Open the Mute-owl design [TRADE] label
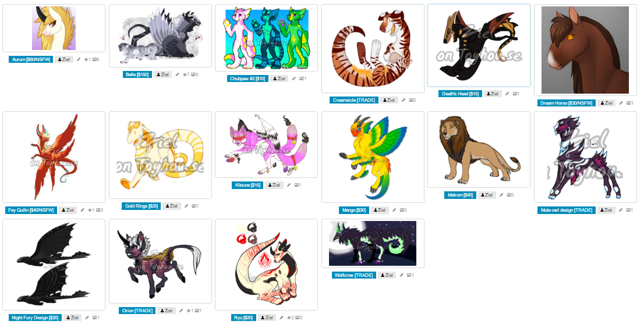 (x=567, y=211)
